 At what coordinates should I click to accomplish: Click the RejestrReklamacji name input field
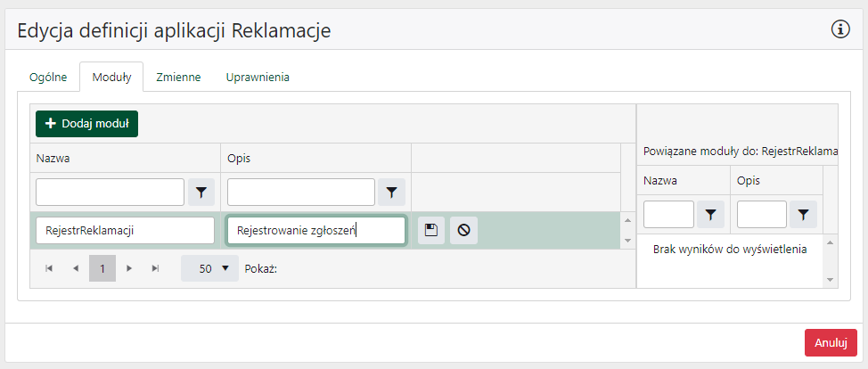click(x=125, y=231)
